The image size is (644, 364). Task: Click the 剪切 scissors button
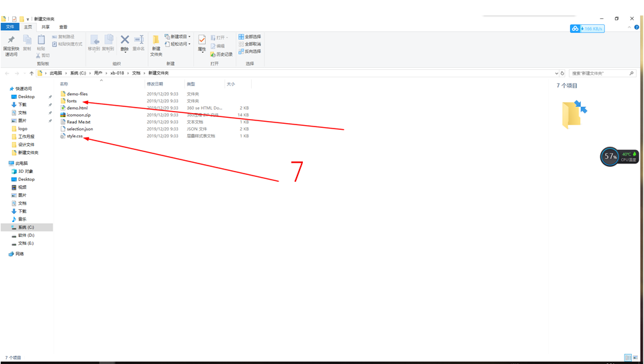pyautogui.click(x=42, y=55)
